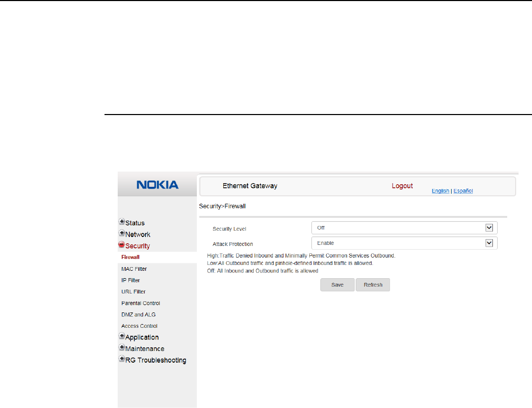Image resolution: width=532 pixels, height=408 pixels.
Task: Open Parental Control settings
Action: click(140, 303)
